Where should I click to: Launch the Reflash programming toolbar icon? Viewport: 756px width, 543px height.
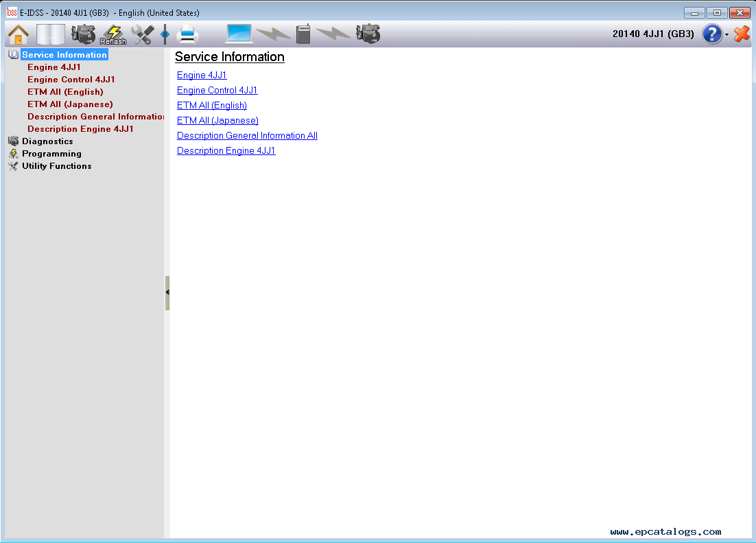point(113,35)
